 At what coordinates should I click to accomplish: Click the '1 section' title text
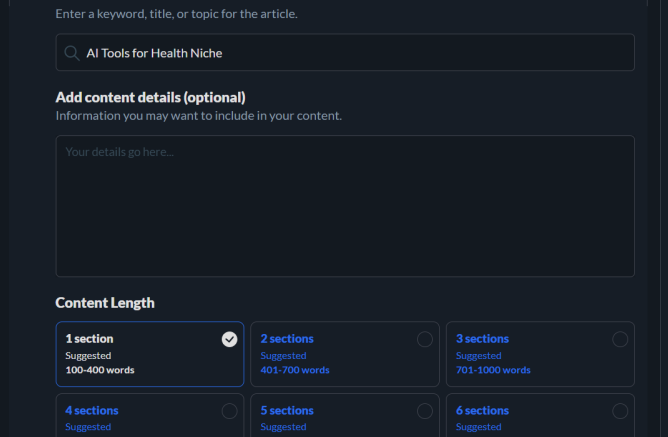click(89, 339)
